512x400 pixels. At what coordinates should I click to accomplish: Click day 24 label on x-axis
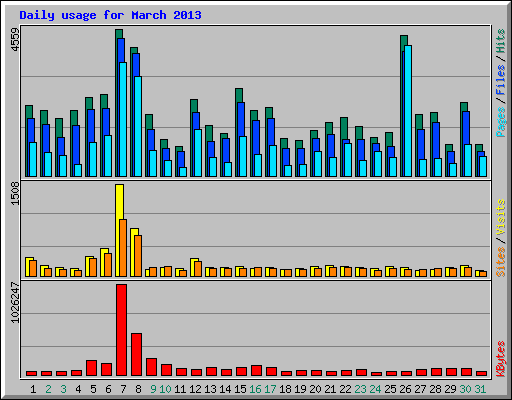point(375,389)
